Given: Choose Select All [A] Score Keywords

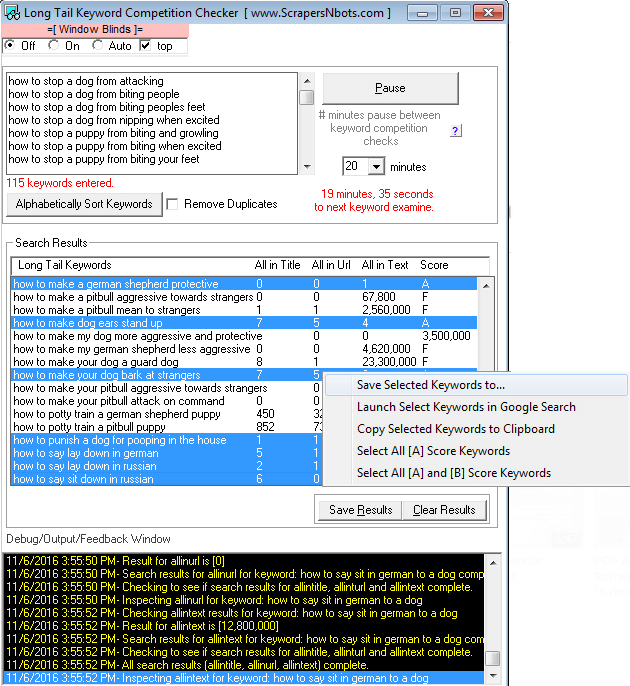Looking at the screenshot, I should [476, 451].
